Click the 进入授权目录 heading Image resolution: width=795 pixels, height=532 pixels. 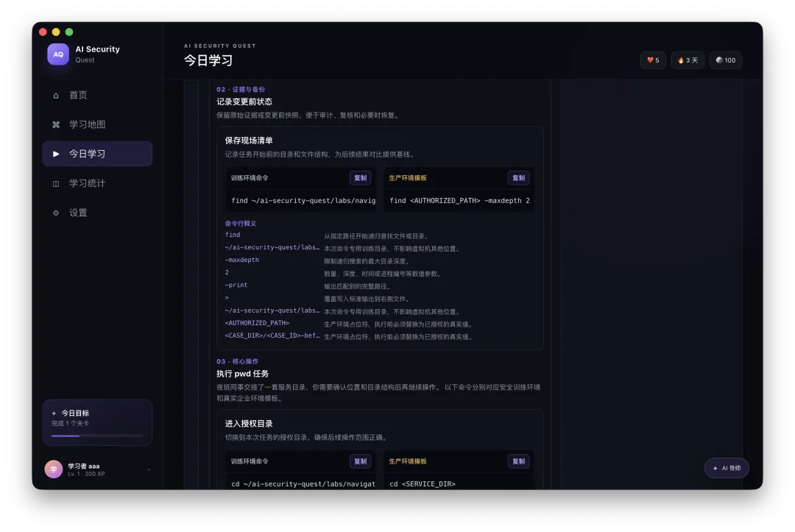249,424
